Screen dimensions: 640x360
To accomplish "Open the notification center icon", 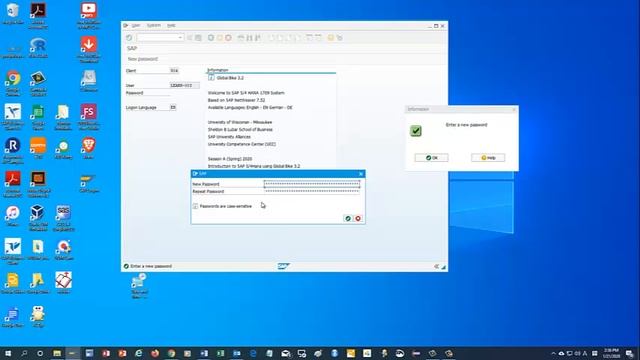I will coord(630,353).
